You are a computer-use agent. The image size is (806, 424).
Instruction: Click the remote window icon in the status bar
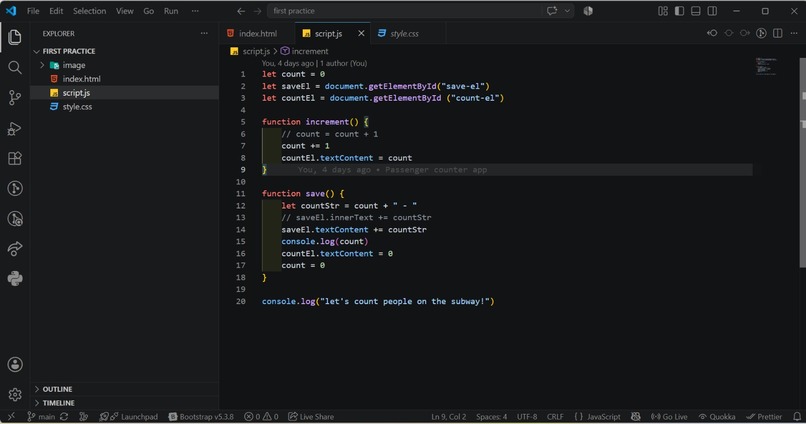point(11,417)
